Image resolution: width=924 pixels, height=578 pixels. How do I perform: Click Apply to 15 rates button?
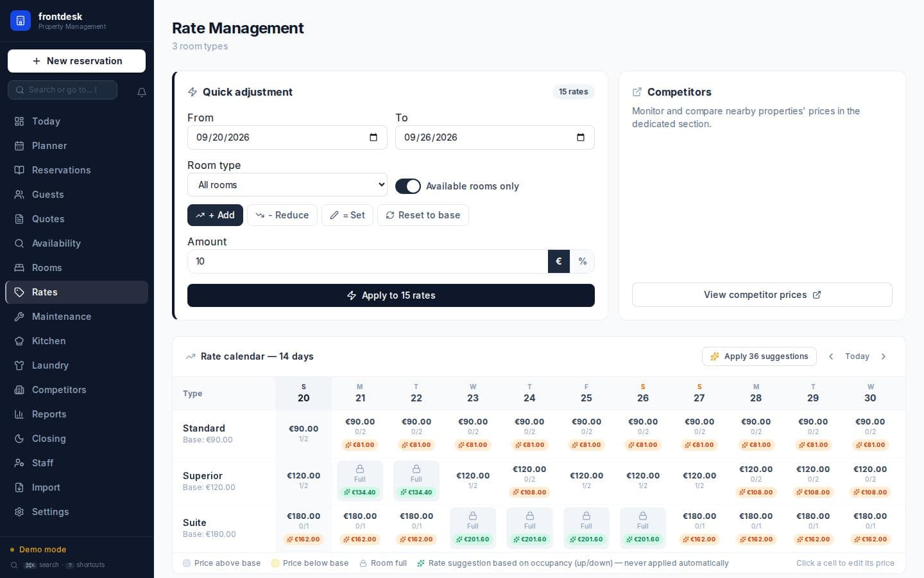click(x=391, y=295)
